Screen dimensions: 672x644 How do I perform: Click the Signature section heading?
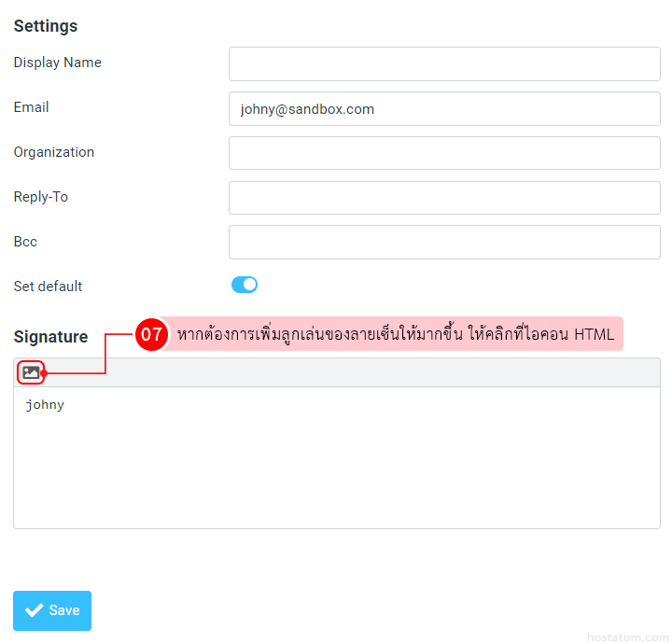click(50, 337)
